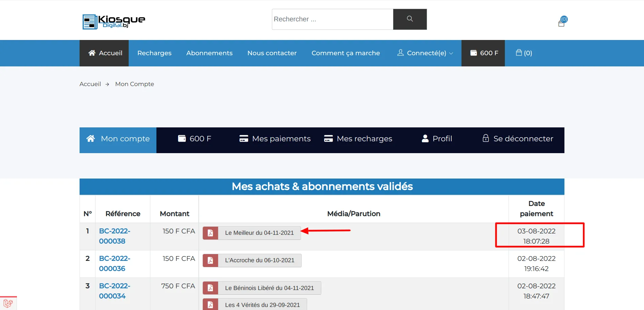Screen dimensions: 644x310
Task: Expand the Connecté(e) dropdown menu
Action: click(425, 53)
